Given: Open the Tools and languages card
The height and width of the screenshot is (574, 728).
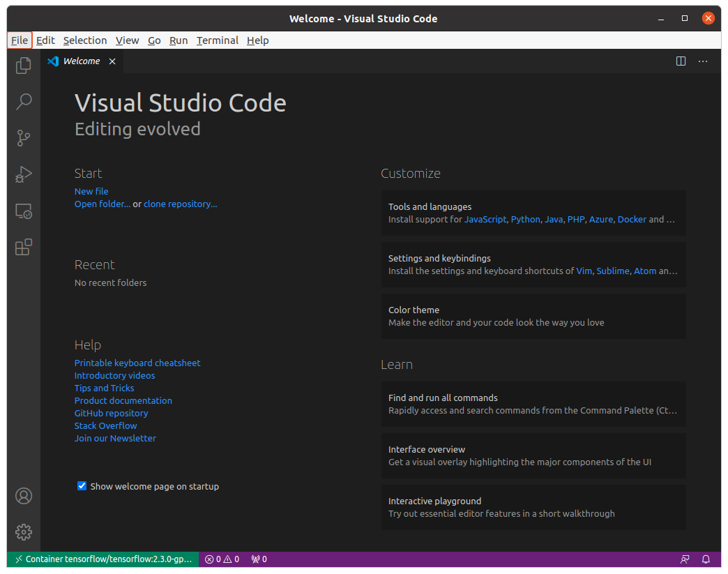Looking at the screenshot, I should point(533,213).
